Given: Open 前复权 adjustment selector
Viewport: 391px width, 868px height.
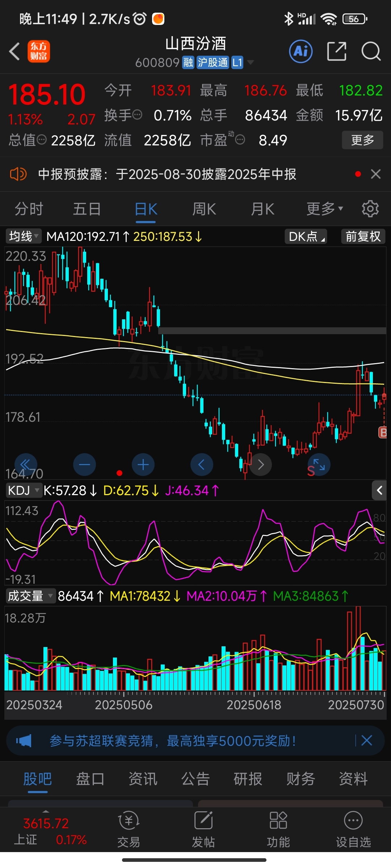Looking at the screenshot, I should tap(363, 237).
